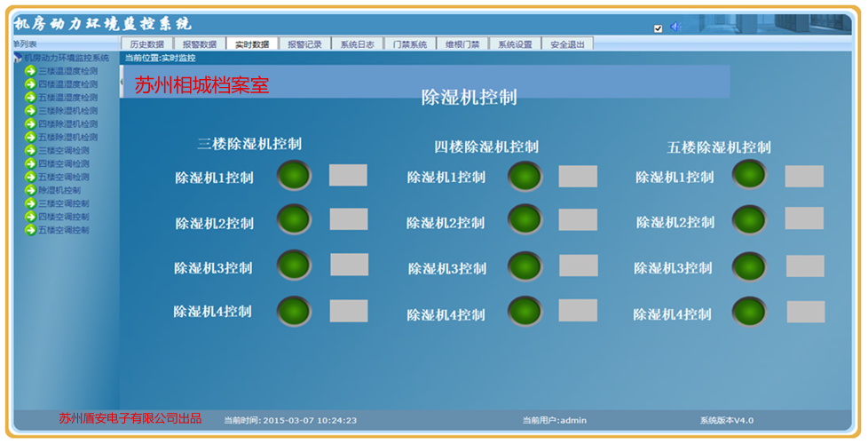Click gray box for fourth floor 除湿机1控制
This screenshot has height=444, width=868.
tap(578, 176)
